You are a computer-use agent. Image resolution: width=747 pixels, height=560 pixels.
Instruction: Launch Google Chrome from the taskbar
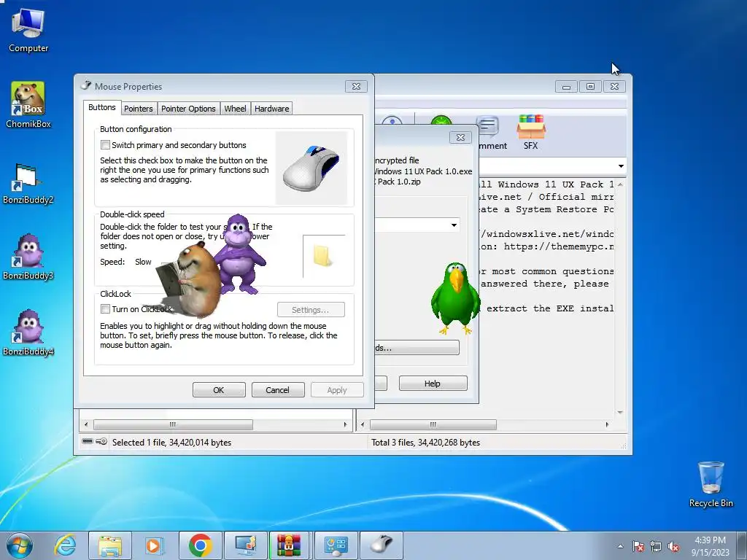(200, 545)
